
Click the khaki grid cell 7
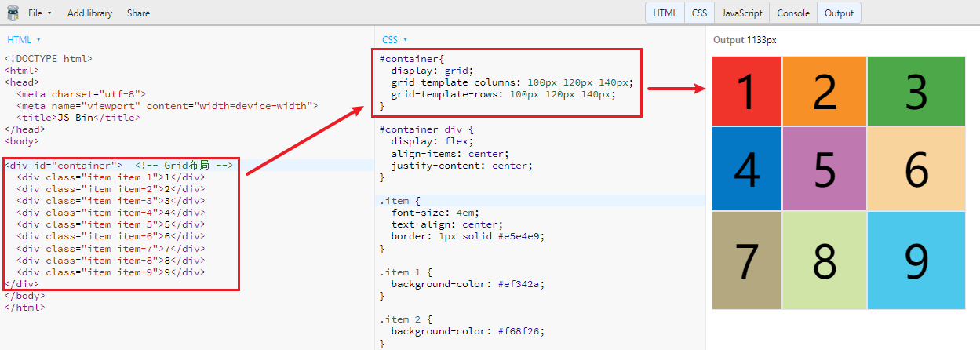pyautogui.click(x=746, y=261)
